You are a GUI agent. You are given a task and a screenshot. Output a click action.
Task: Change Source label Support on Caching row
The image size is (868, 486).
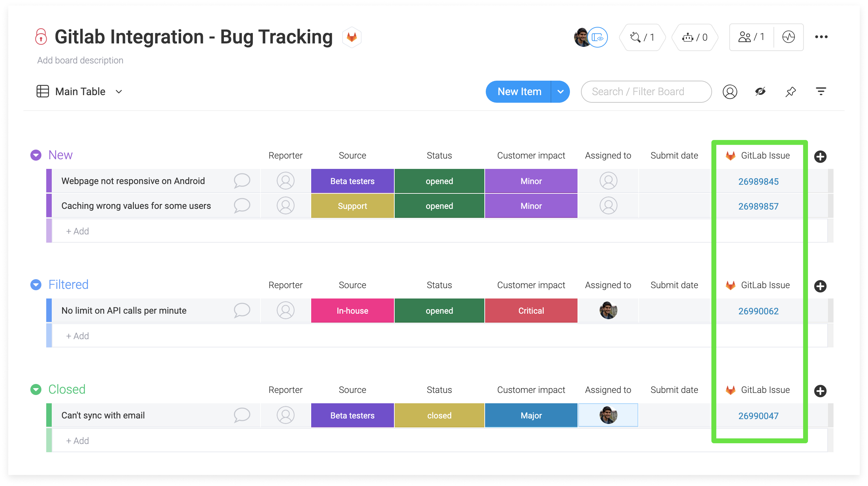(353, 206)
